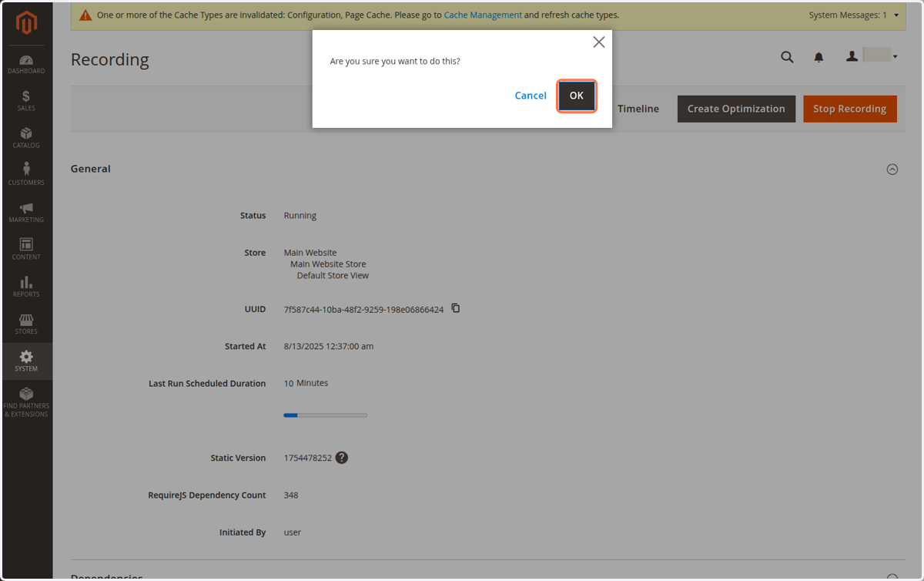The height and width of the screenshot is (581, 924).
Task: Click the search magnifier icon
Action: coord(787,57)
